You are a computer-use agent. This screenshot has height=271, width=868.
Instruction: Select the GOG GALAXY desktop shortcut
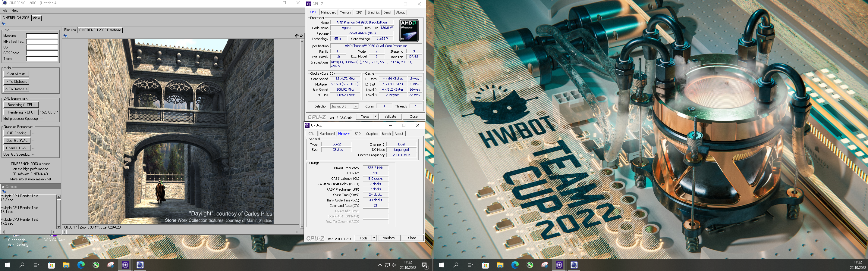pos(54,240)
